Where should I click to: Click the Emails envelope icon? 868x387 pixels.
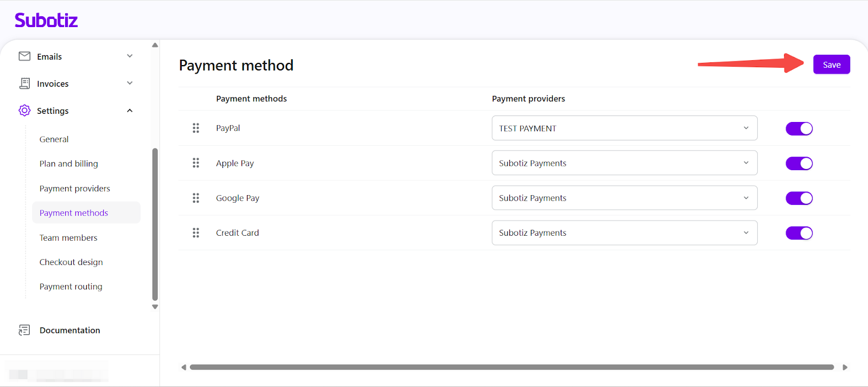click(24, 56)
